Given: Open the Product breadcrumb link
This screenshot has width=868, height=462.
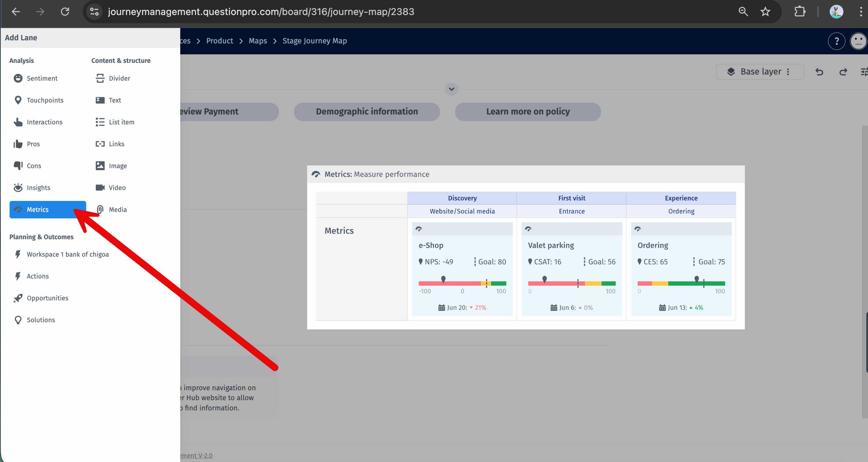Looking at the screenshot, I should [219, 41].
